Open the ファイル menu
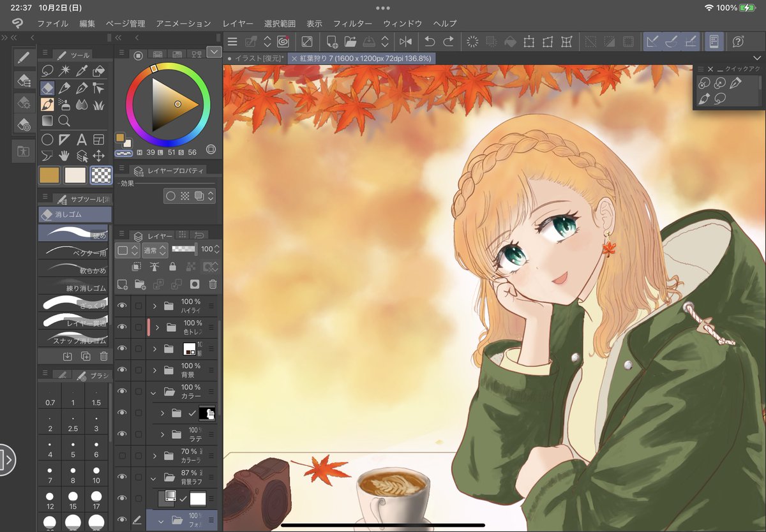The width and height of the screenshot is (766, 532). 52,24
